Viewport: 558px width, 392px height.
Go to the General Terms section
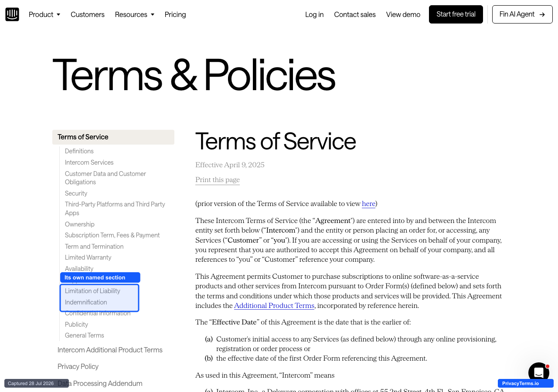tap(85, 335)
